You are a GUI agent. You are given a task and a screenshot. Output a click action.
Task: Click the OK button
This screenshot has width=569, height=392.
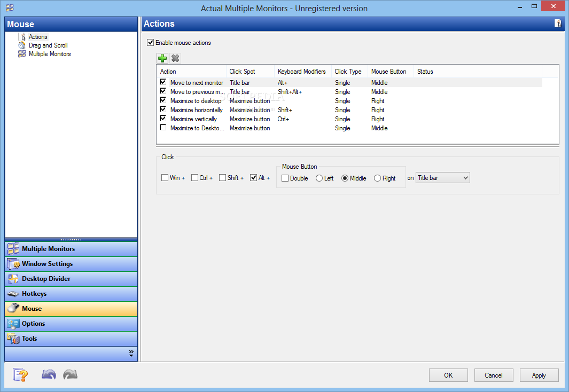tap(448, 375)
